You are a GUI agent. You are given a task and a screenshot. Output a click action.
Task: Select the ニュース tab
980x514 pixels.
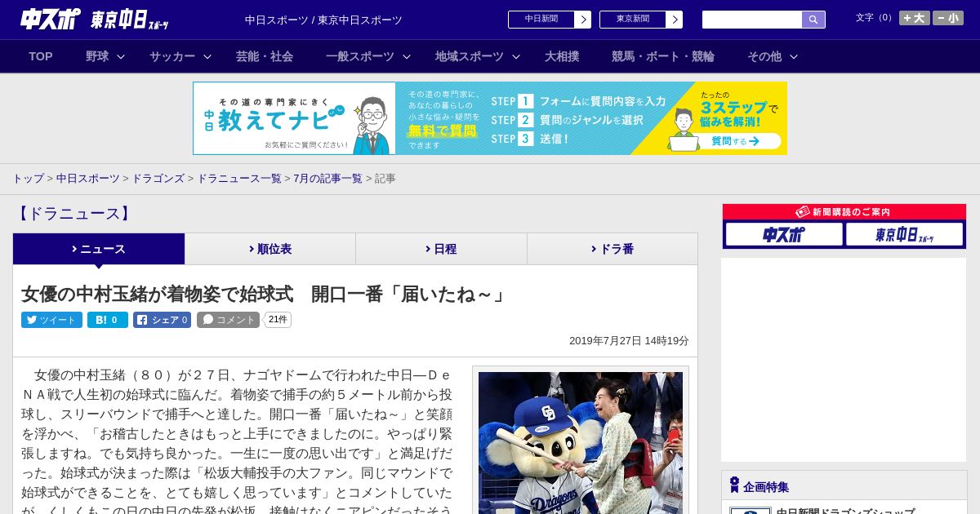[x=99, y=249]
